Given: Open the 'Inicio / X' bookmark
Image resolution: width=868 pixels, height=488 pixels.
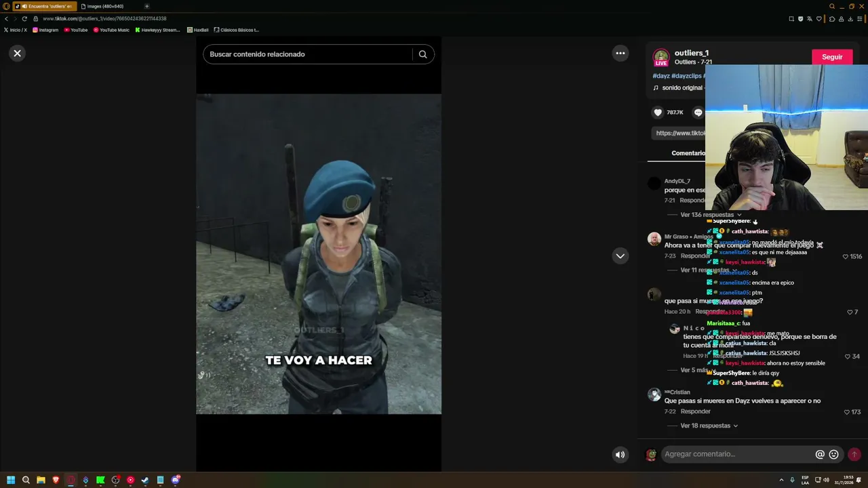Looking at the screenshot, I should (x=15, y=30).
